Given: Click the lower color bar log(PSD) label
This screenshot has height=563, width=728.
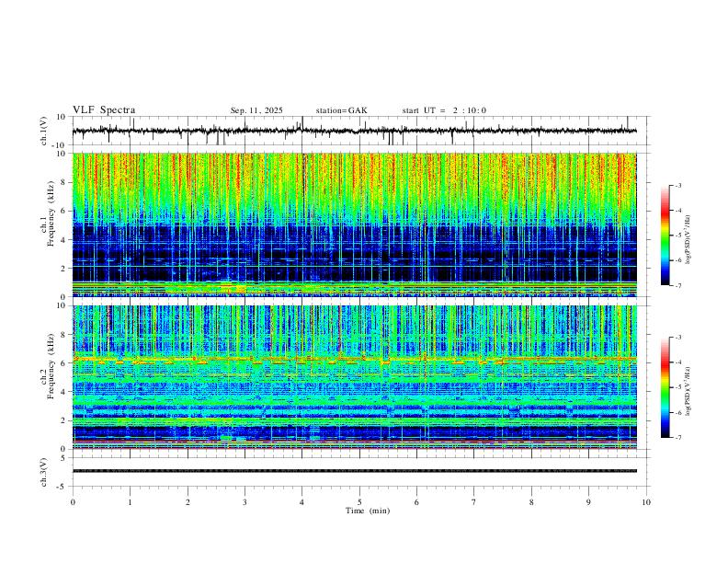Looking at the screenshot, I should click(688, 391).
